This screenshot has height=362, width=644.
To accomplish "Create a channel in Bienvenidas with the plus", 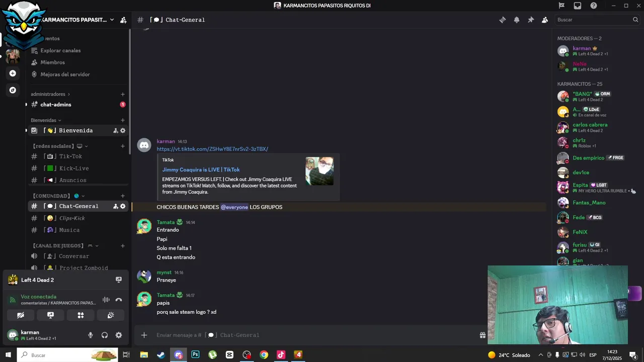I will click(123, 120).
